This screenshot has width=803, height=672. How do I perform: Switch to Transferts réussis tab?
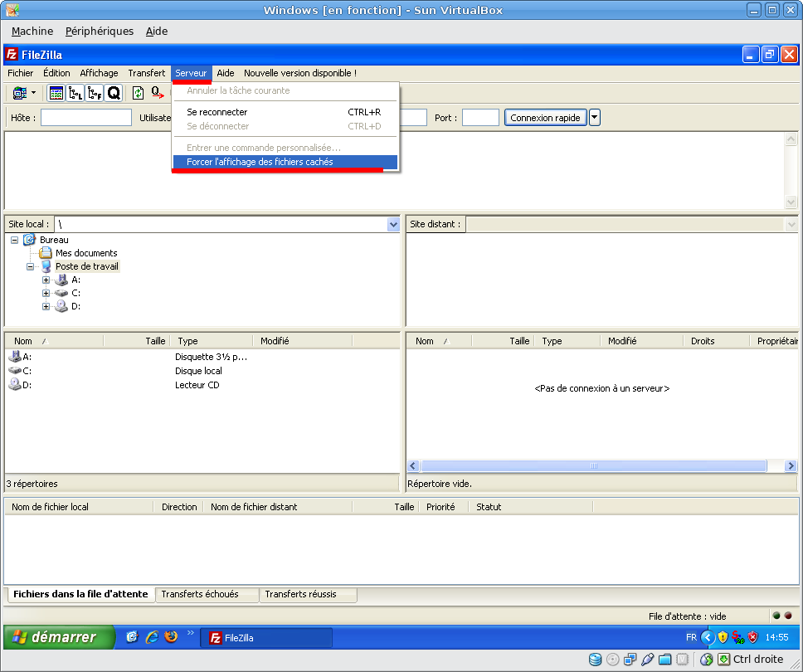[308, 594]
